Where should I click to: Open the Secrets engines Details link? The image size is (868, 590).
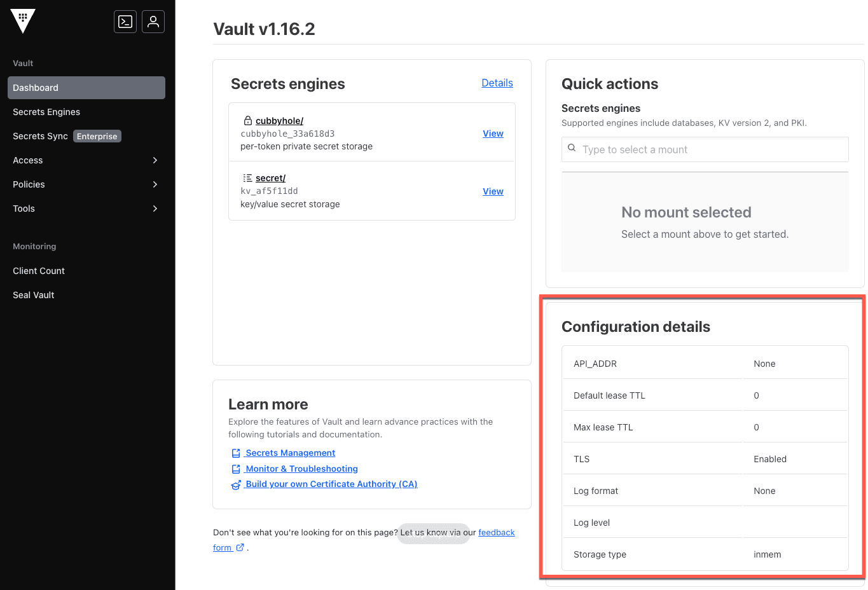[x=497, y=83]
